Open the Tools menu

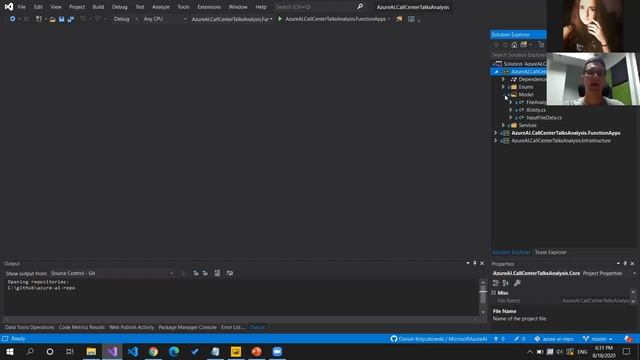(183, 7)
